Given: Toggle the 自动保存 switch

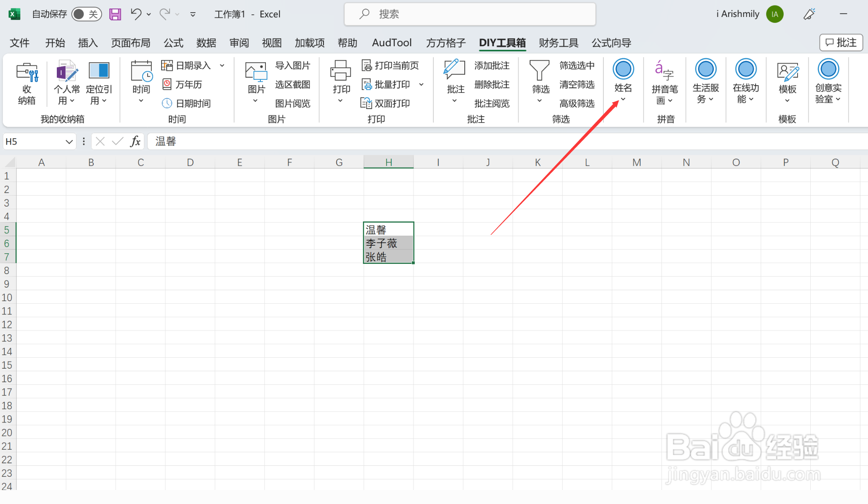Looking at the screenshot, I should [87, 14].
